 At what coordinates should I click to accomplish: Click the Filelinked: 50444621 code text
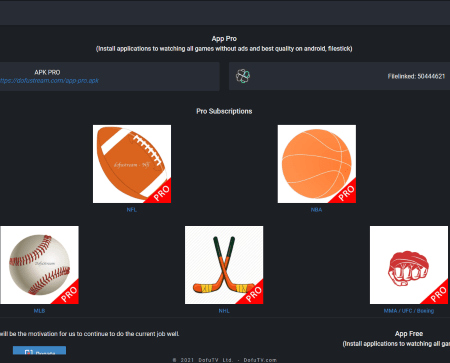coord(416,76)
